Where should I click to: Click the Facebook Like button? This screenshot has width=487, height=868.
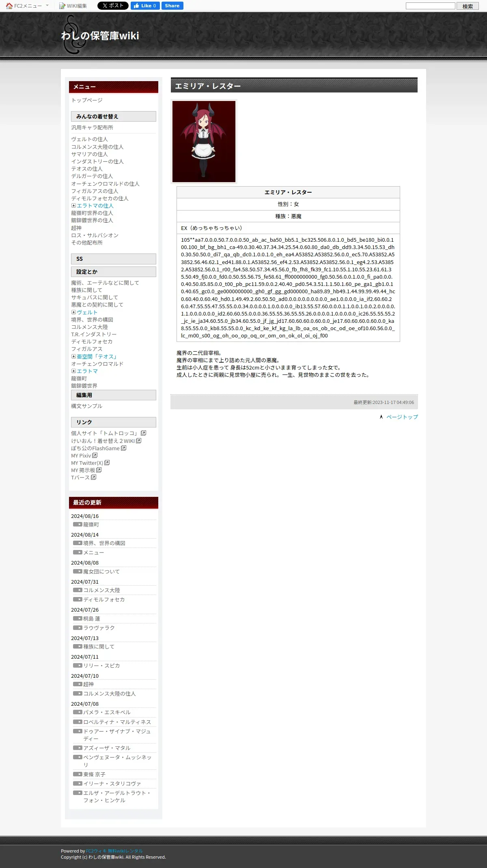(x=145, y=6)
